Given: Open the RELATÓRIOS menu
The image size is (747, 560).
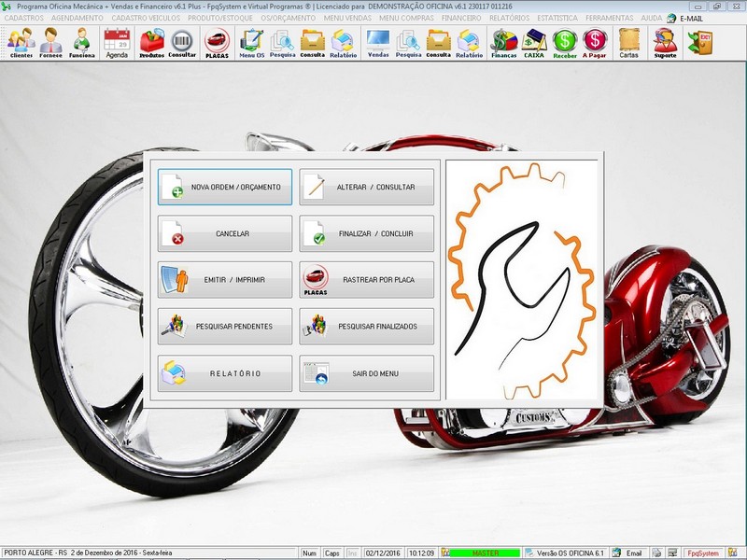Looking at the screenshot, I should pos(509,18).
